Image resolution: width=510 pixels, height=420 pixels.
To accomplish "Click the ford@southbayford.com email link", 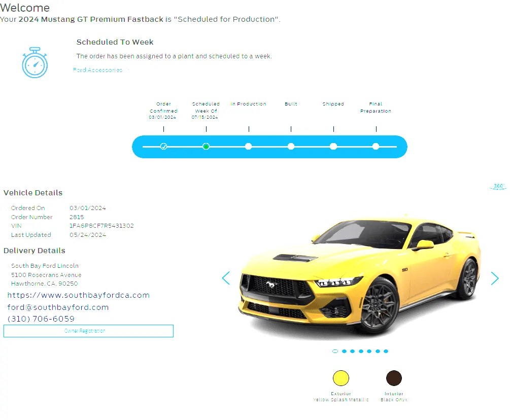I will (58, 307).
